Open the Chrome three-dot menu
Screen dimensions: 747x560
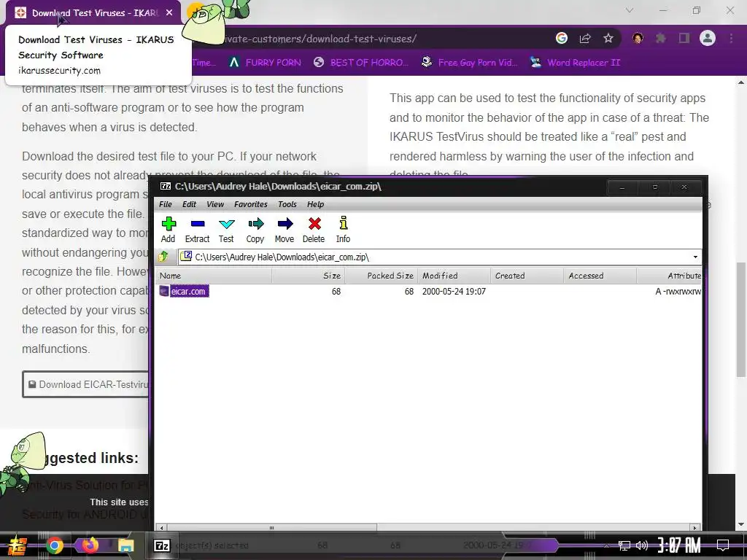731,38
